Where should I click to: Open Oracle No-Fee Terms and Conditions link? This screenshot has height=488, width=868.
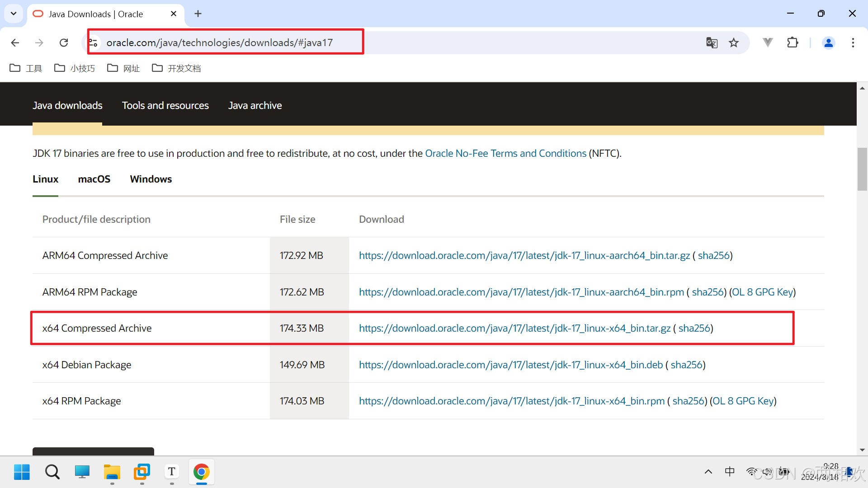(505, 154)
